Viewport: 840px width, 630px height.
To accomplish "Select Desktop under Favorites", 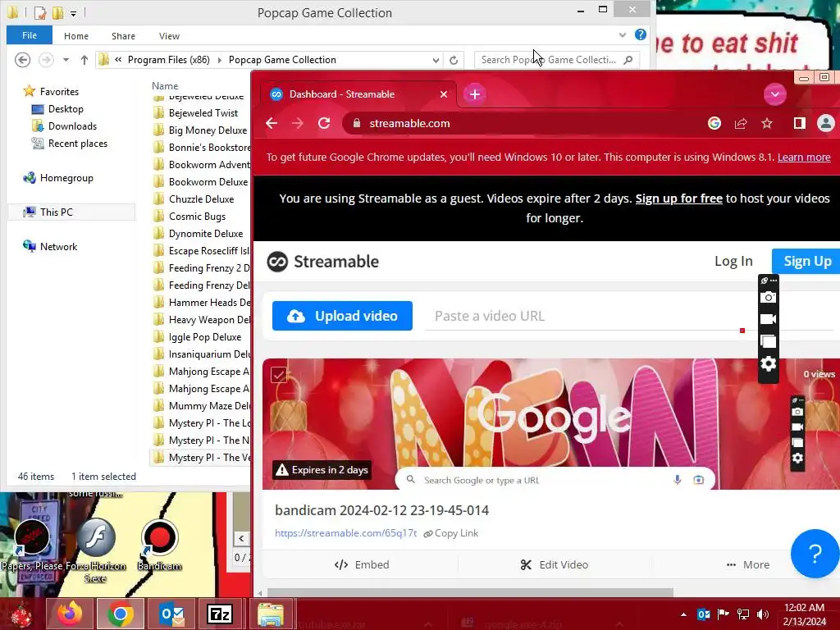I will (x=58, y=109).
